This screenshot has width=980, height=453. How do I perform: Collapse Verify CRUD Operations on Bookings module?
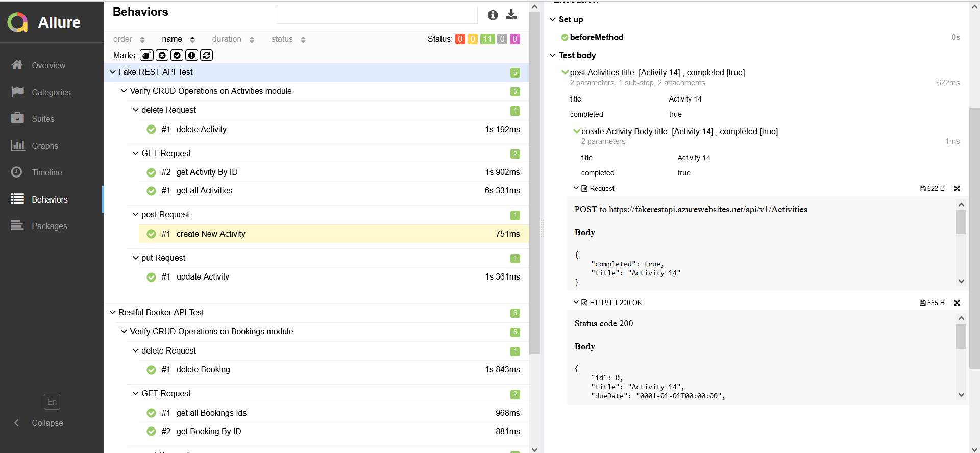[x=124, y=332]
